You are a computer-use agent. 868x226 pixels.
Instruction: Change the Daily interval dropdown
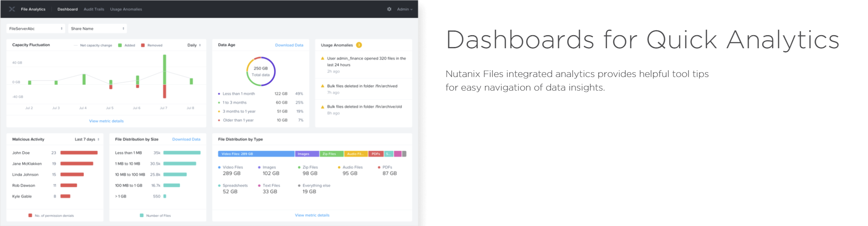click(194, 45)
